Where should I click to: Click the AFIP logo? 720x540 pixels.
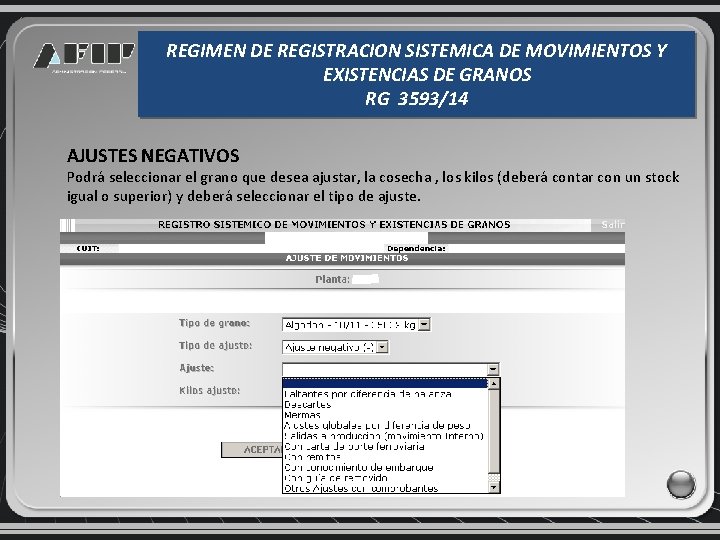click(84, 57)
